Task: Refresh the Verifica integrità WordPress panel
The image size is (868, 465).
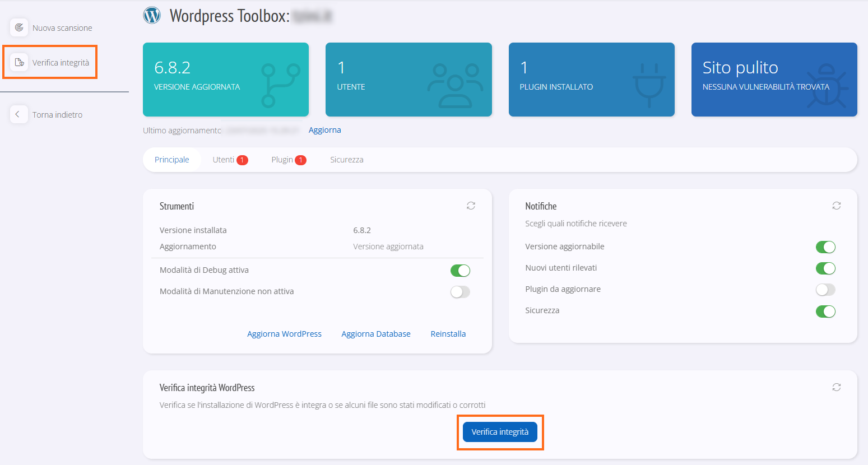Action: pyautogui.click(x=837, y=387)
